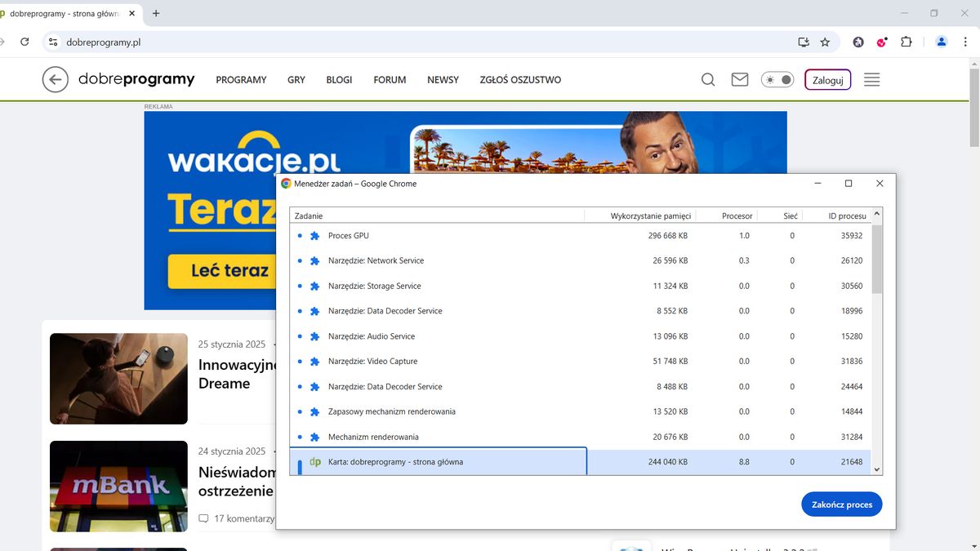Click the Zaloguj login button
Screen dimensions: 980x551
[827, 79]
